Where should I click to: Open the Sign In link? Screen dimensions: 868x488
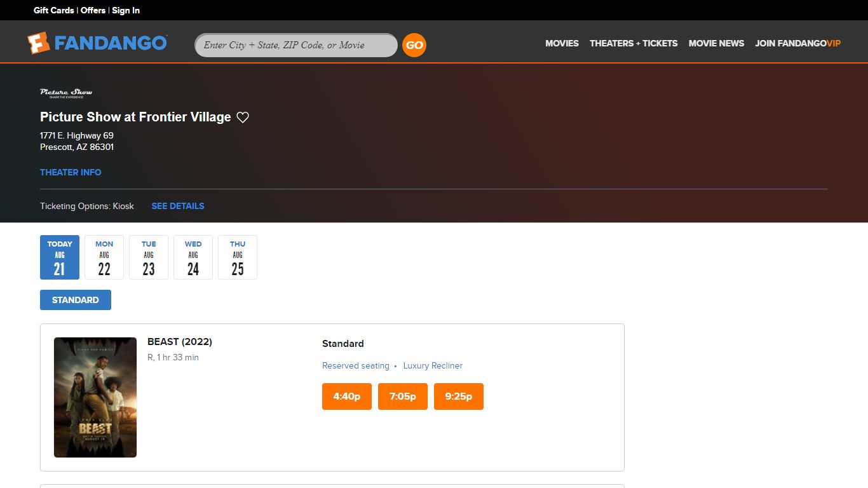[x=126, y=10]
